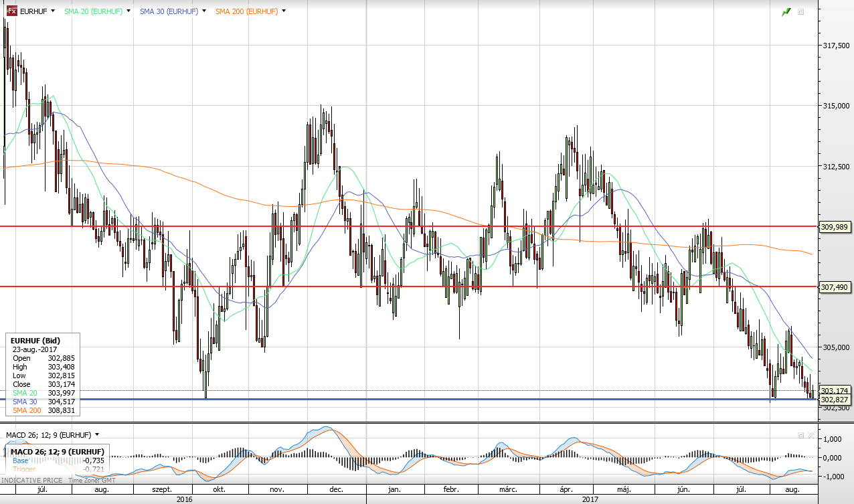Click the EURHUF (Bid) data box title
The image size is (854, 504).
pos(35,341)
